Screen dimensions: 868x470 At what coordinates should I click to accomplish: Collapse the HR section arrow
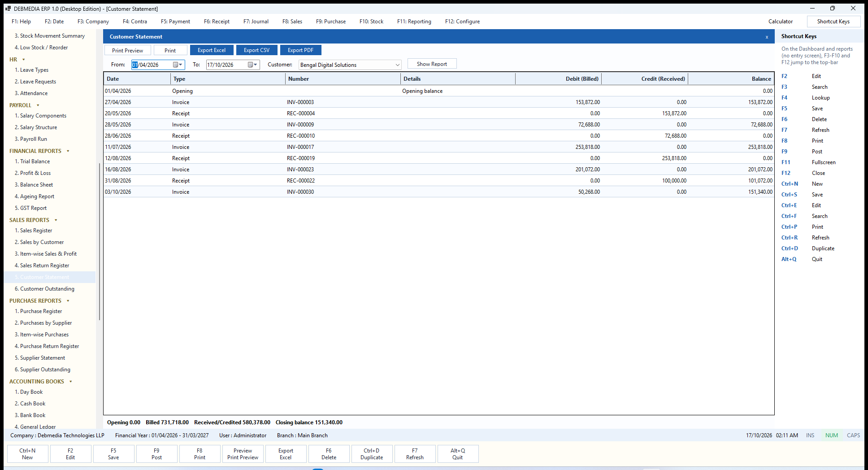[x=24, y=60]
